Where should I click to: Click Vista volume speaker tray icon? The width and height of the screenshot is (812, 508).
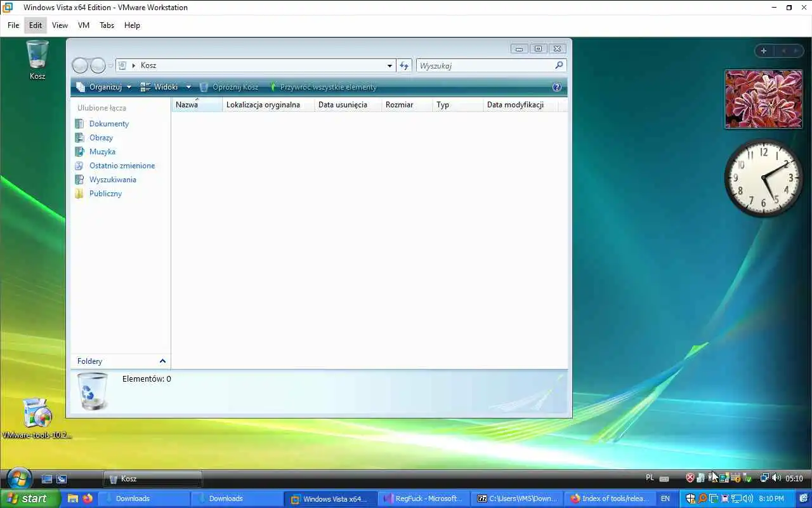(x=776, y=478)
